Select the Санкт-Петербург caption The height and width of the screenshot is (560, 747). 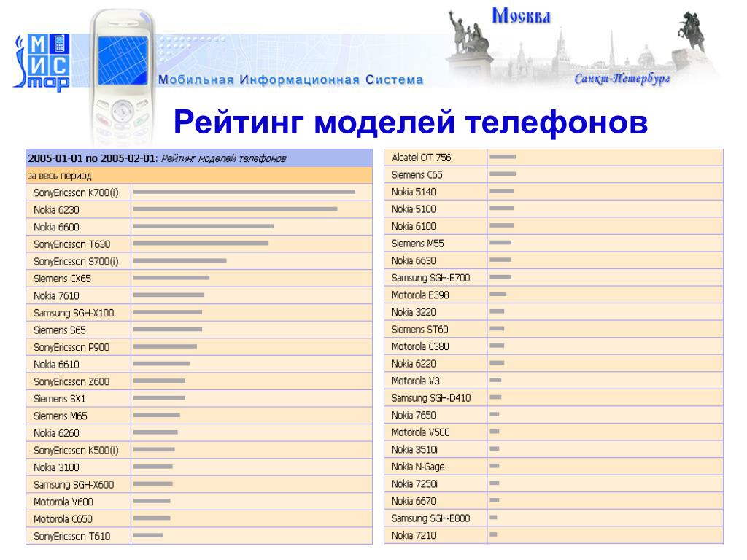(622, 79)
